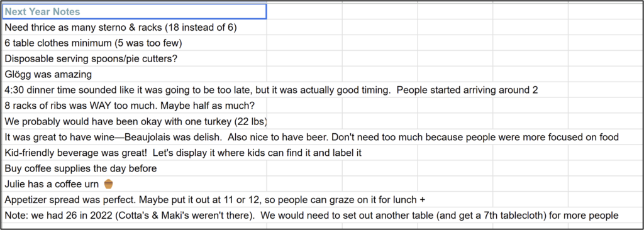Click empty cell right of coffee urn row

[304, 184]
